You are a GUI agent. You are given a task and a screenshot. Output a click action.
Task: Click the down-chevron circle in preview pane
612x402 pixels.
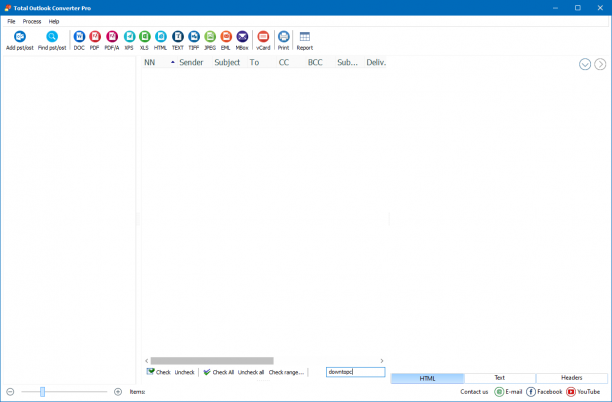[x=585, y=64]
